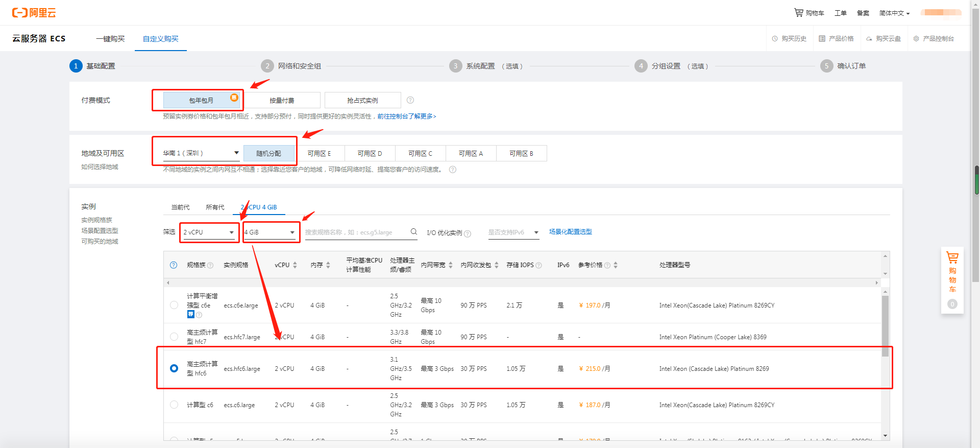Viewport: 980px width, 448px height.
Task: Open 实例规格族 link
Action: (96, 220)
